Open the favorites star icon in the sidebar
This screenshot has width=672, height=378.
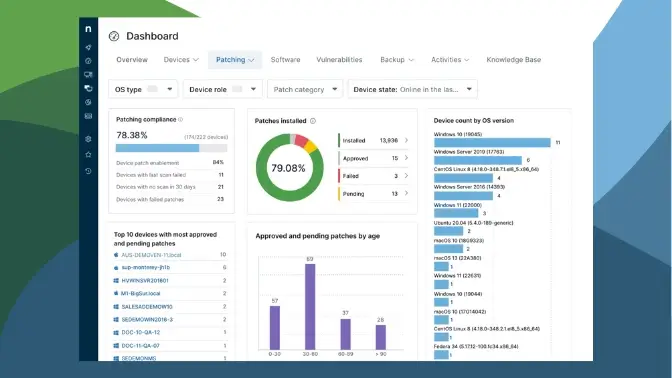(88, 154)
